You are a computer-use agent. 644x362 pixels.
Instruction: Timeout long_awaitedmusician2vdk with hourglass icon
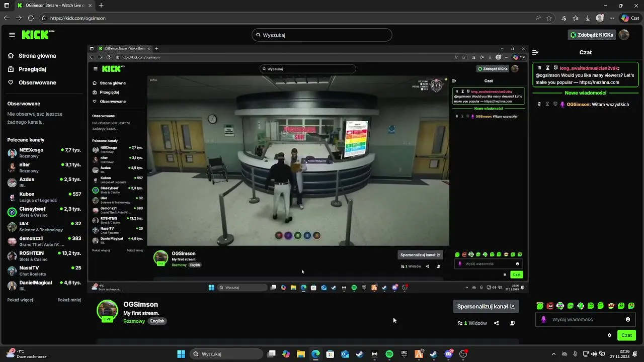(x=547, y=68)
